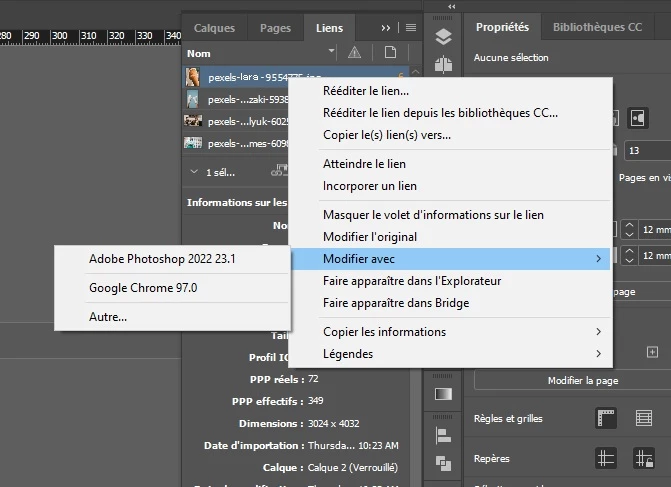Show more panel tabs with double chevron
This screenshot has width=671, height=487.
click(386, 28)
